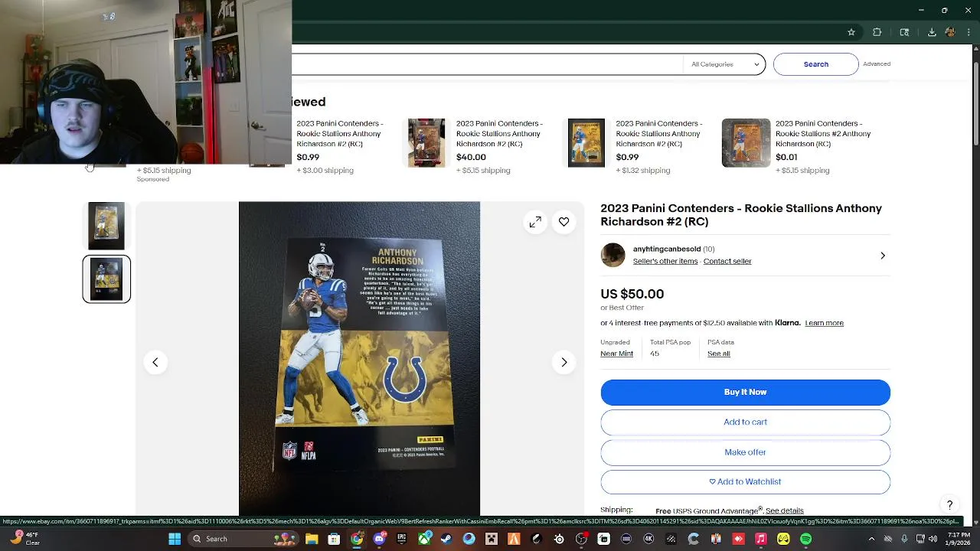Open OBS Studio from taskbar

[x=581, y=539]
